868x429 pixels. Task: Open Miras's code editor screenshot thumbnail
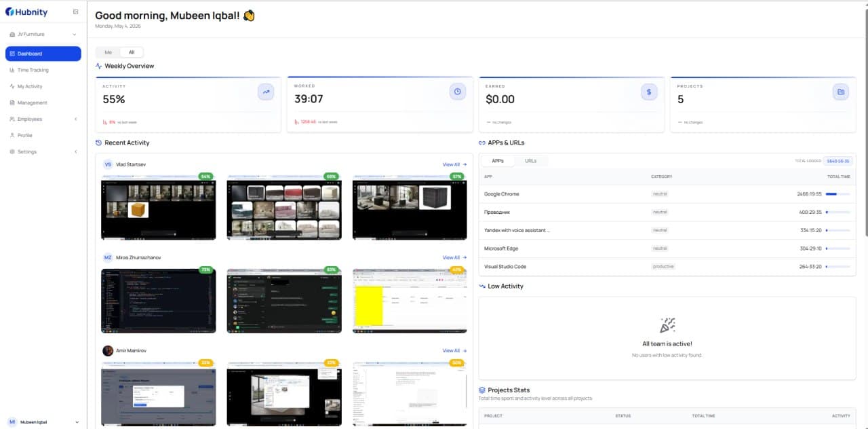pyautogui.click(x=159, y=301)
